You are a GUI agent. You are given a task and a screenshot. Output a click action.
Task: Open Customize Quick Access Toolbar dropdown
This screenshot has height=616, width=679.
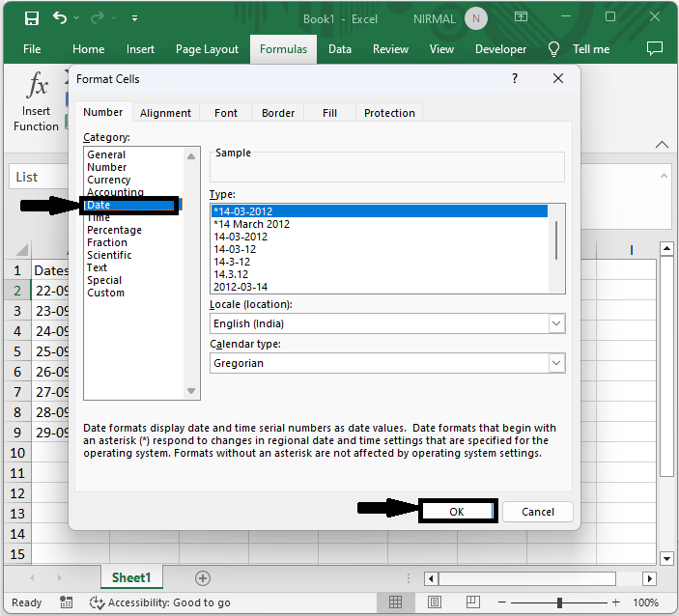(134, 18)
